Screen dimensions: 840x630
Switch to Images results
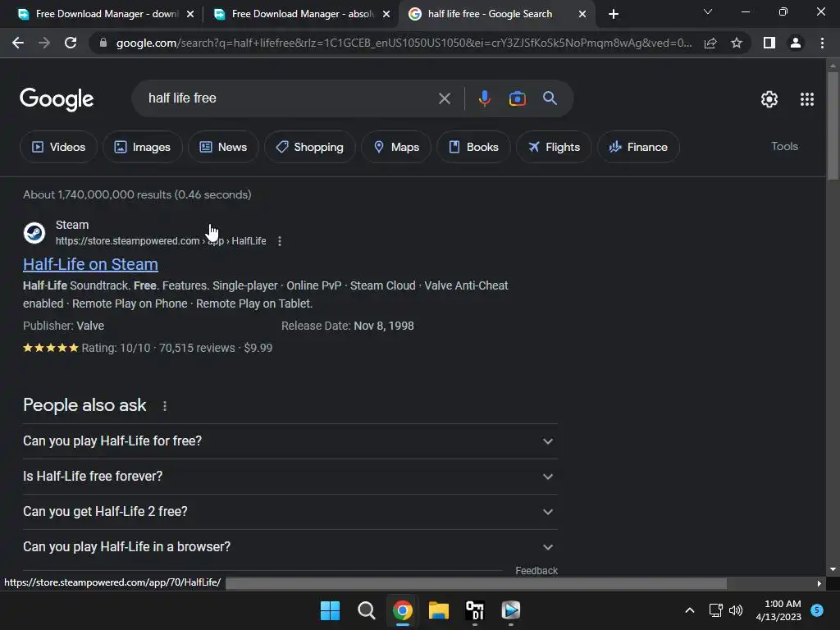143,147
